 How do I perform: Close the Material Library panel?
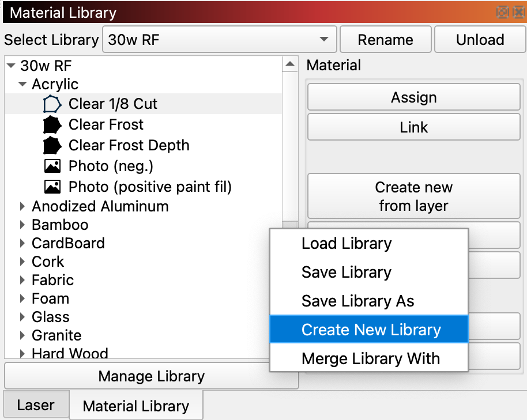(518, 12)
